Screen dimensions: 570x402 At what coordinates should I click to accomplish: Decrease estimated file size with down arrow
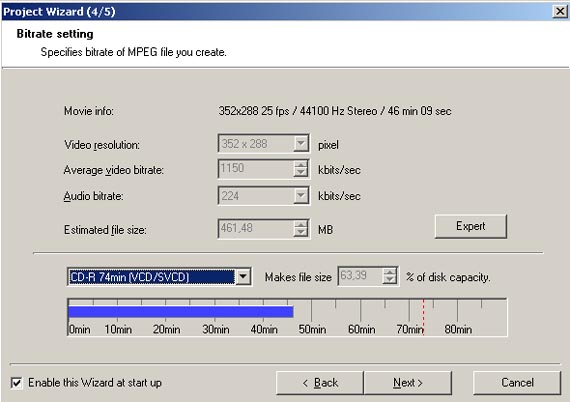click(x=301, y=233)
